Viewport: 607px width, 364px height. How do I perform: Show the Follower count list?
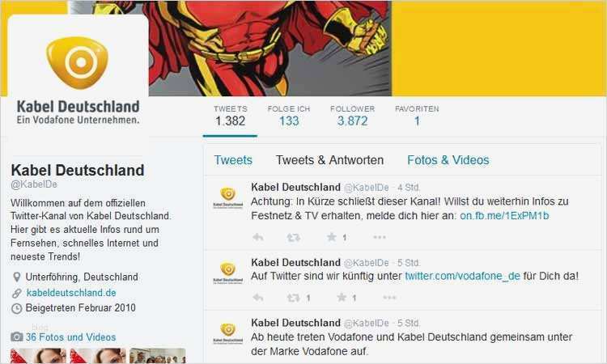pyautogui.click(x=352, y=116)
